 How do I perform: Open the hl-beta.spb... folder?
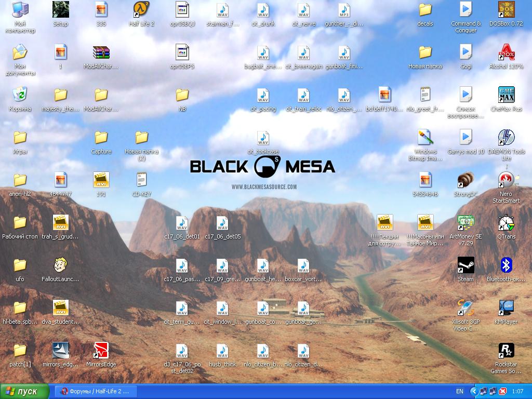pos(20,308)
